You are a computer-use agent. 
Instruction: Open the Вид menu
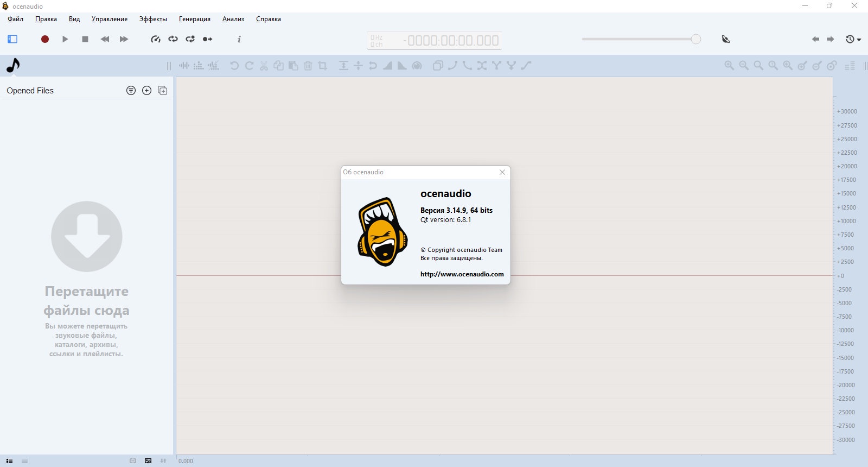(x=74, y=19)
